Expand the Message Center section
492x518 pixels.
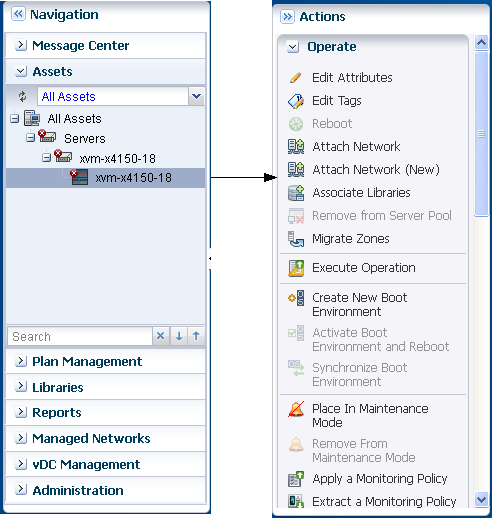(21, 45)
